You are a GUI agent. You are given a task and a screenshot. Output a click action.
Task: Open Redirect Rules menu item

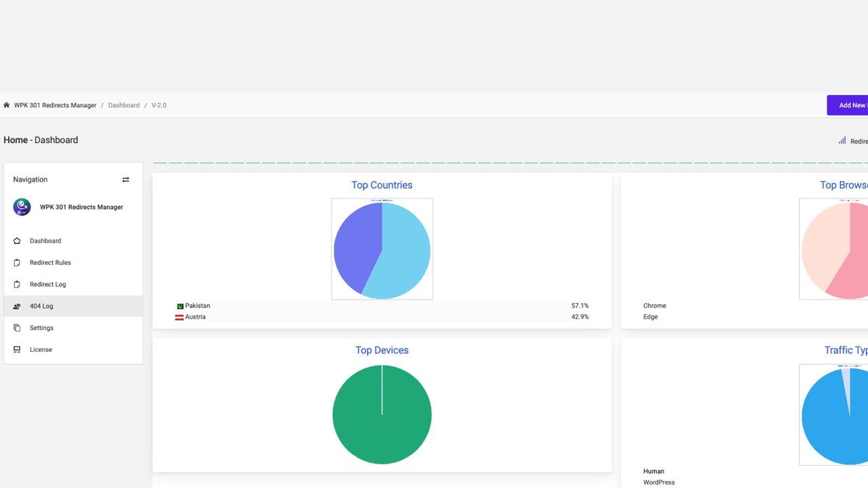click(x=73, y=262)
